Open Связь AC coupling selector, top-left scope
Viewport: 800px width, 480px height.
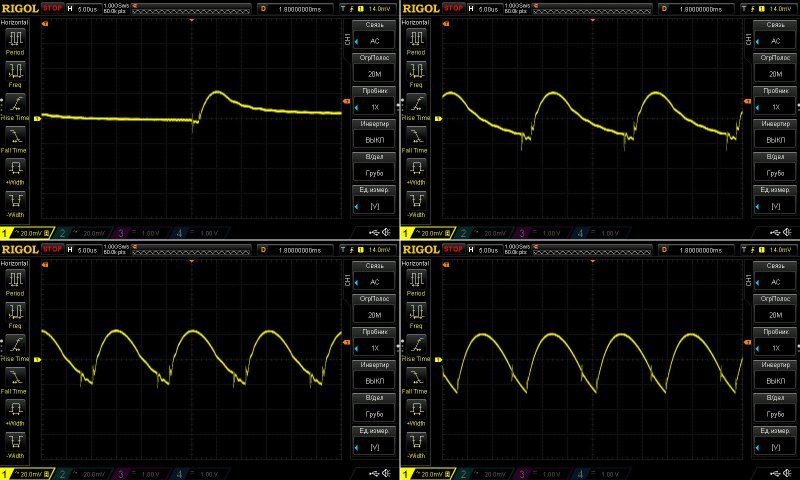click(375, 36)
